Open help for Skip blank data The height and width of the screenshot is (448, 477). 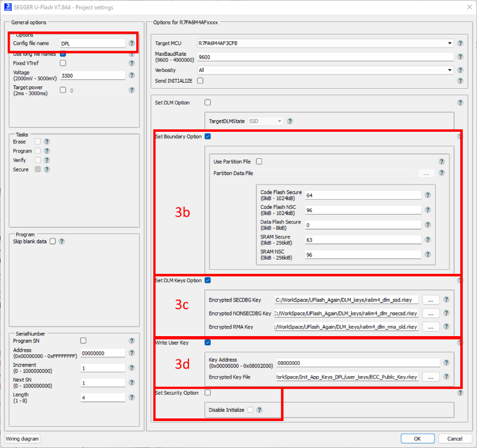(x=62, y=241)
